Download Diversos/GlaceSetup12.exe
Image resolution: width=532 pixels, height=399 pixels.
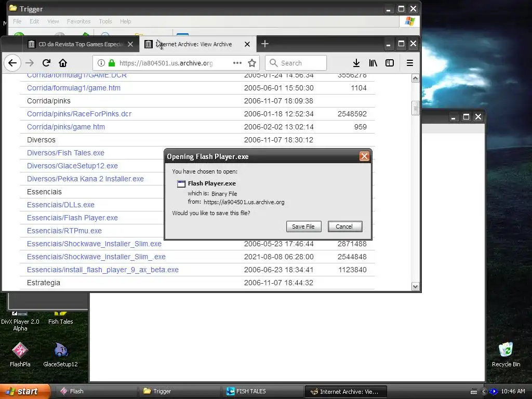coord(72,166)
